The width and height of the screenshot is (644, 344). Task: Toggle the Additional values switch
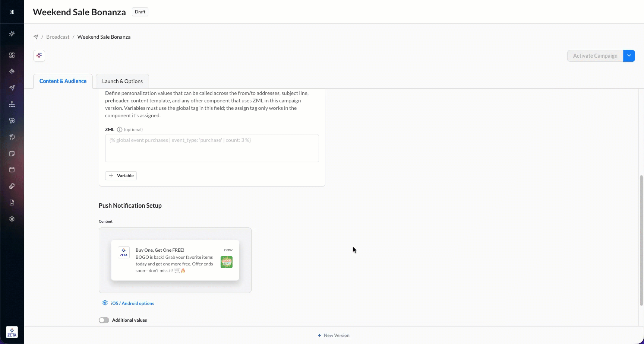click(x=104, y=320)
